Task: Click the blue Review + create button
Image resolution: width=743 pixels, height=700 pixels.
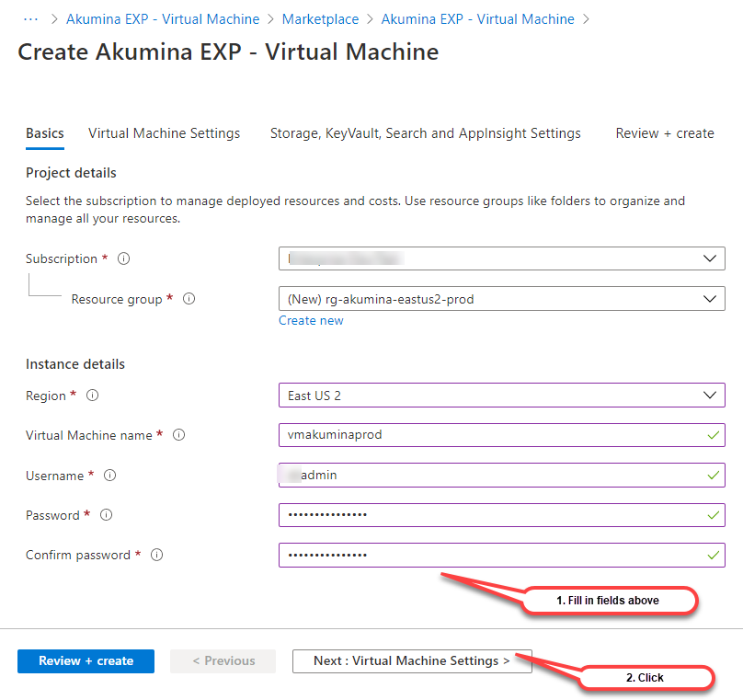Action: click(x=86, y=660)
